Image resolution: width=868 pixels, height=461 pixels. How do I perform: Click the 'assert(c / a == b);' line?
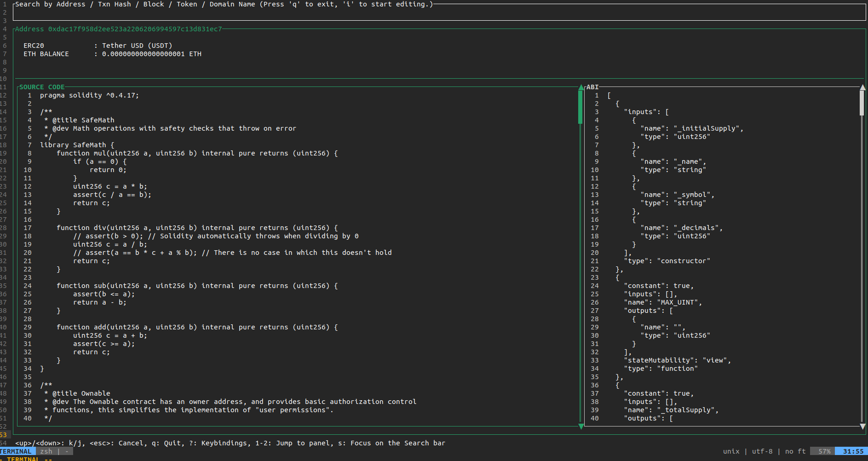(x=112, y=195)
